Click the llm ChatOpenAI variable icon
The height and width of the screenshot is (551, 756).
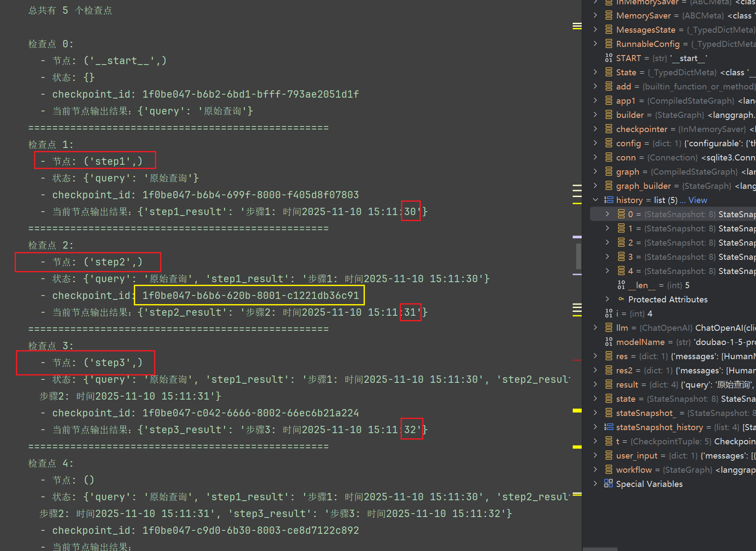pos(608,328)
